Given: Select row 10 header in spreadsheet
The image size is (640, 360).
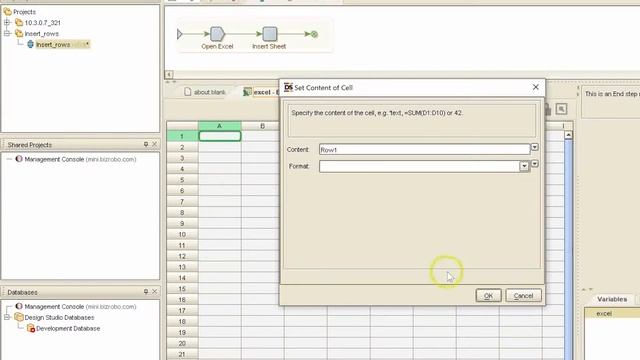Looking at the screenshot, I should click(182, 234).
